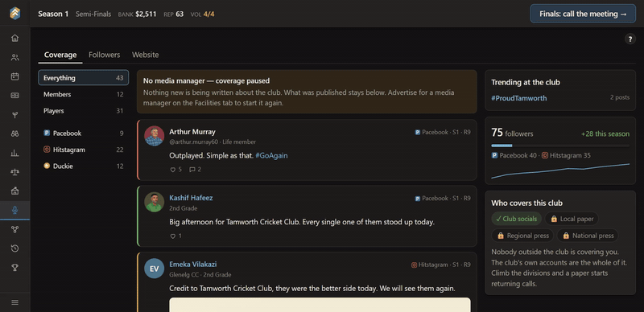The image size is (644, 312).
Task: Click Arthur Murray's avatar photo
Action: (x=155, y=136)
